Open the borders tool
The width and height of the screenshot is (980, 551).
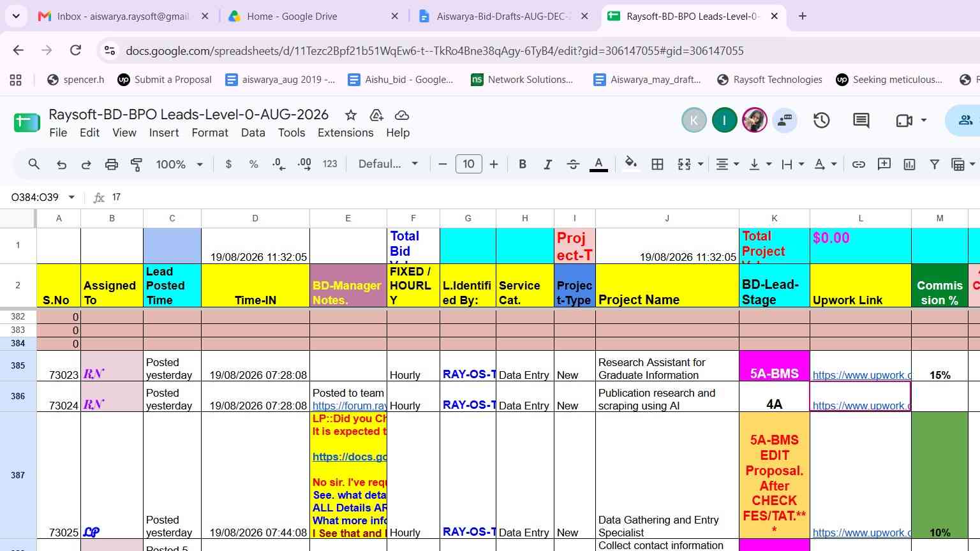coord(657,165)
